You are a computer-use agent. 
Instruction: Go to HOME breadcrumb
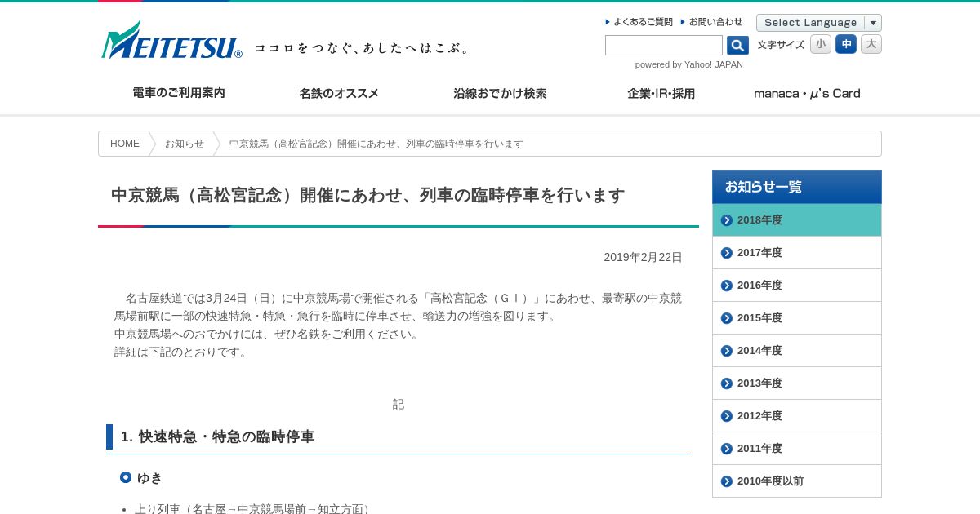coord(125,144)
